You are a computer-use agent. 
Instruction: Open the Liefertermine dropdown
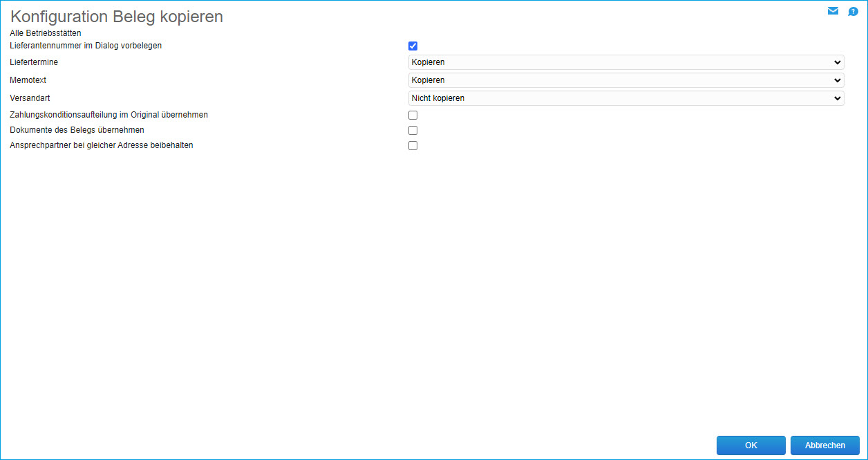(626, 62)
